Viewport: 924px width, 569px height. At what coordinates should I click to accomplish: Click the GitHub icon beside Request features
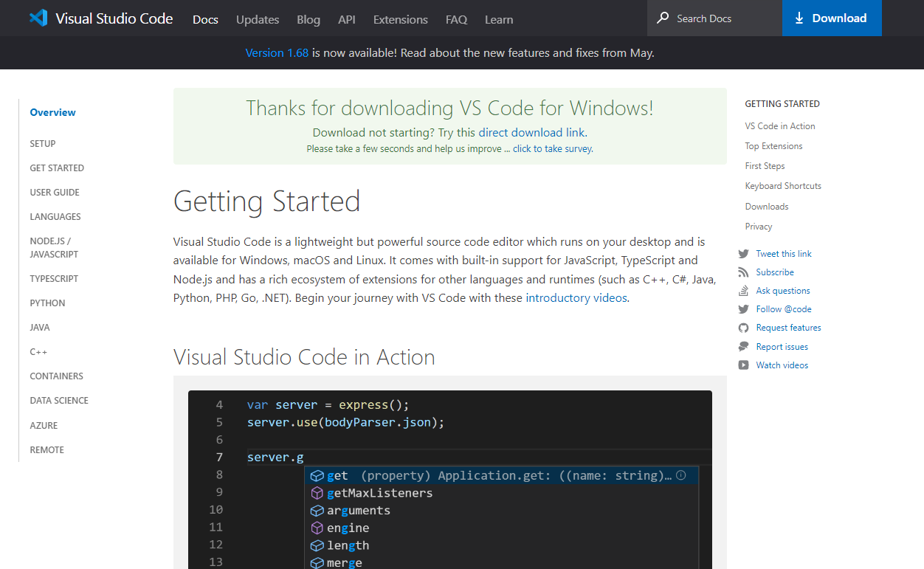pos(743,328)
